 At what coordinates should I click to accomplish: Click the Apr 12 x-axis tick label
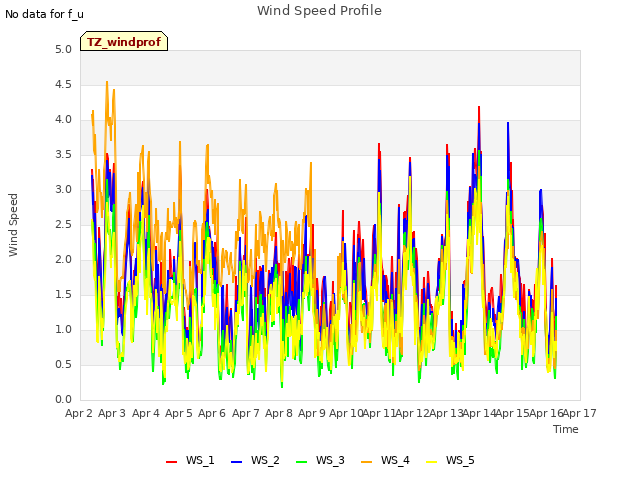pos(412,413)
